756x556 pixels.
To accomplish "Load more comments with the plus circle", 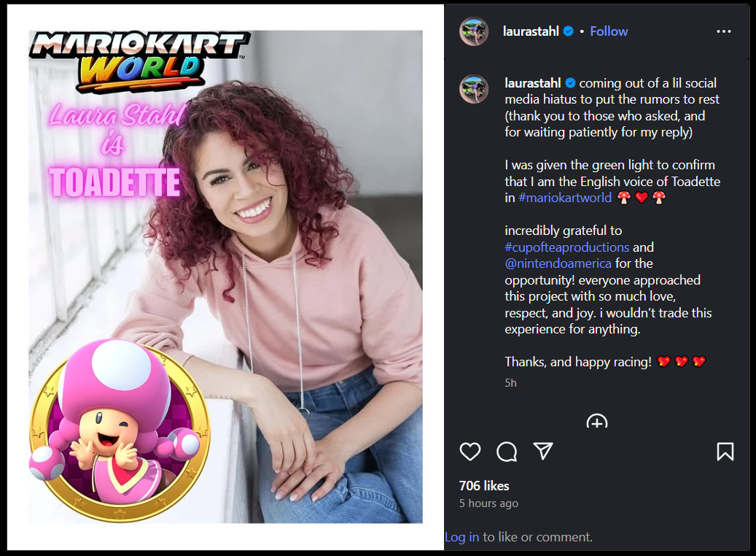I will point(597,421).
